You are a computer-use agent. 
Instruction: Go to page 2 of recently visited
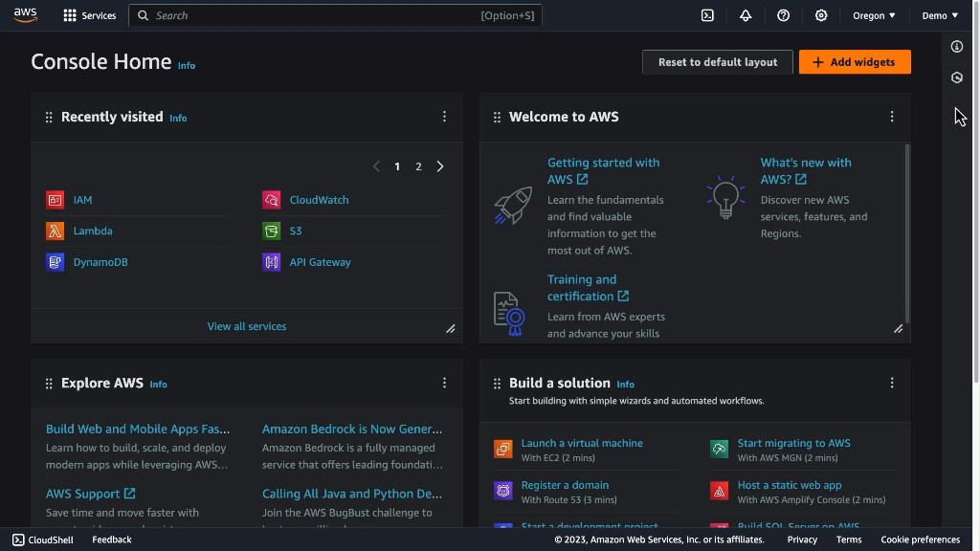tap(418, 166)
